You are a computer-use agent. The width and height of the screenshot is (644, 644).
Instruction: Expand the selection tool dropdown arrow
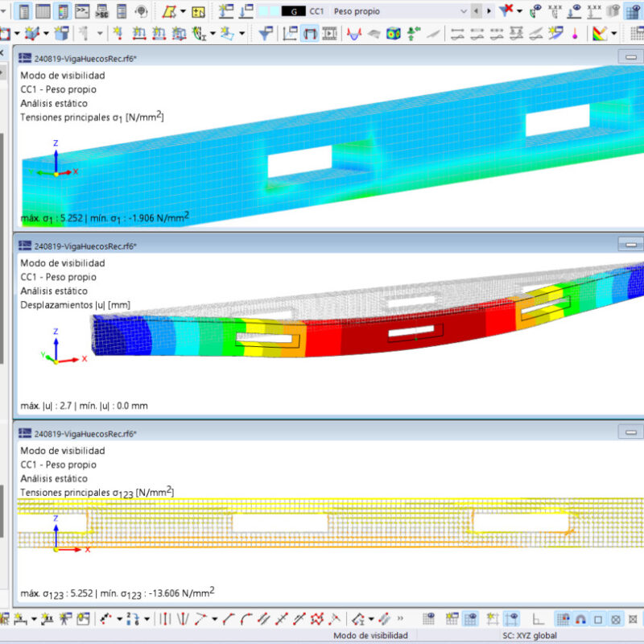tap(184, 11)
